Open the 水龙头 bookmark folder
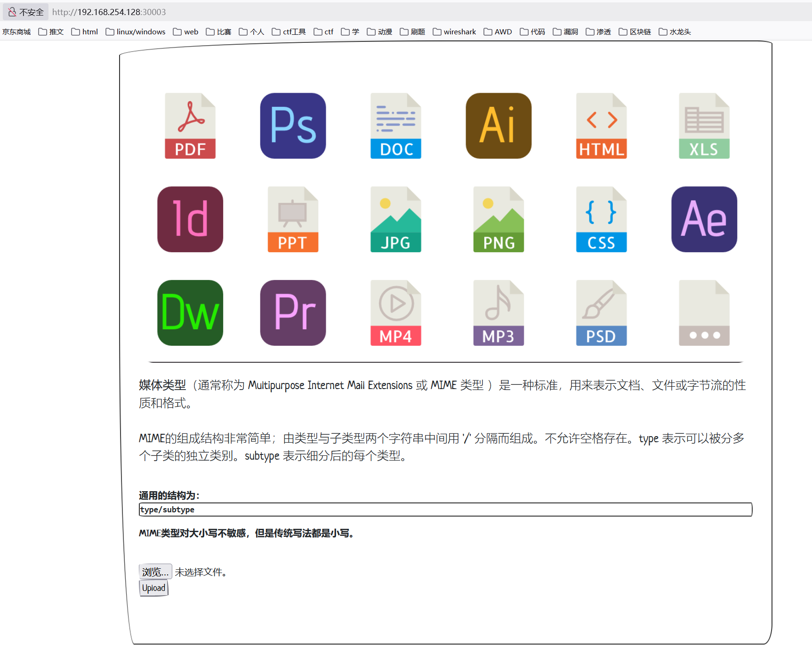812x645 pixels. tap(675, 32)
